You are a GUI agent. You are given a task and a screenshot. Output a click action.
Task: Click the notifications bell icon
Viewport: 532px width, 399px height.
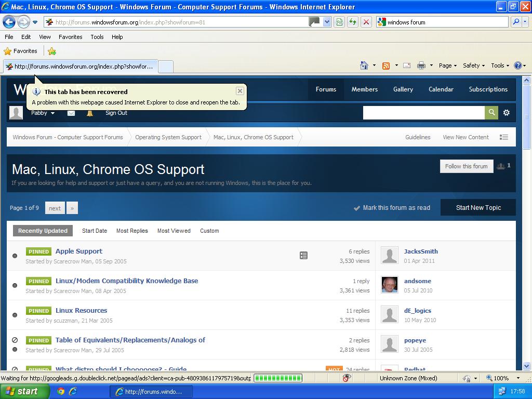pos(89,113)
